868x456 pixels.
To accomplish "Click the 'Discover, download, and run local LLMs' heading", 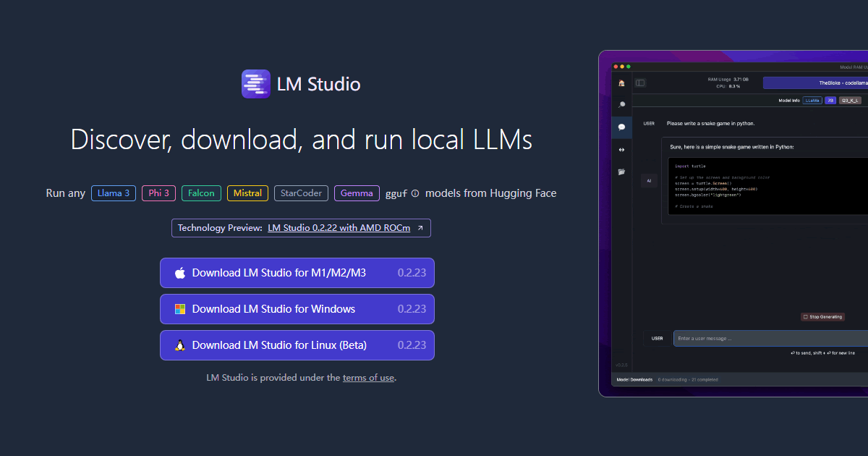I will click(x=302, y=140).
